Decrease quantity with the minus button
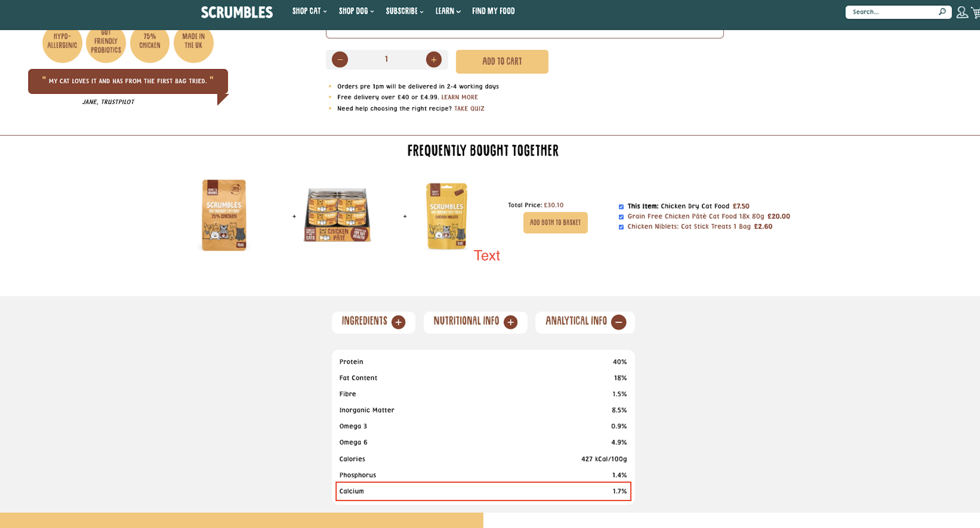 [340, 59]
